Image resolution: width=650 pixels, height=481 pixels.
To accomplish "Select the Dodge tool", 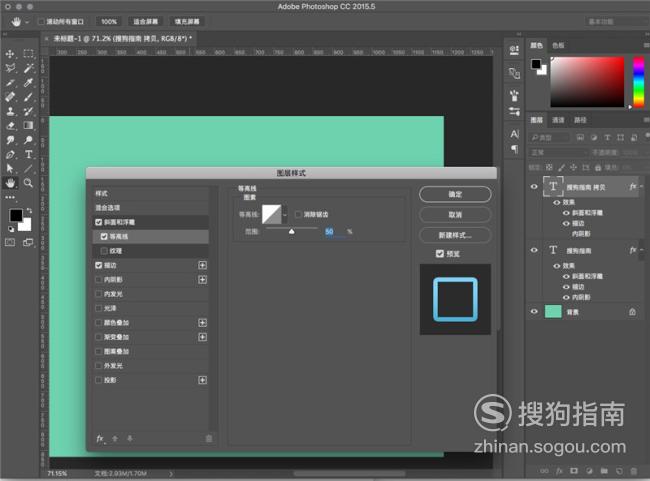I will coord(28,140).
